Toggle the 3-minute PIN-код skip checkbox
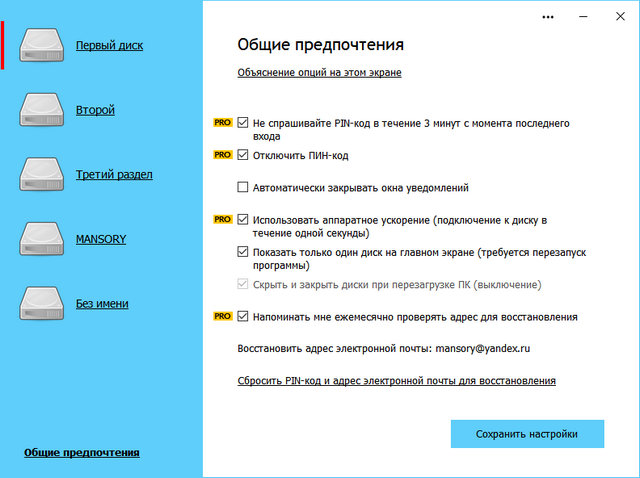The width and height of the screenshot is (640, 478). (x=243, y=123)
